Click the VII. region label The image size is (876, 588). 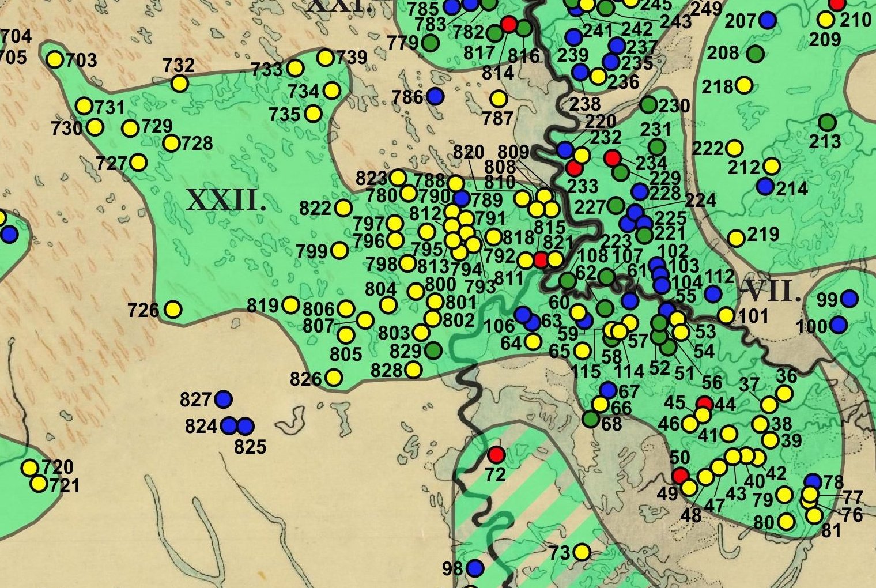(x=772, y=292)
